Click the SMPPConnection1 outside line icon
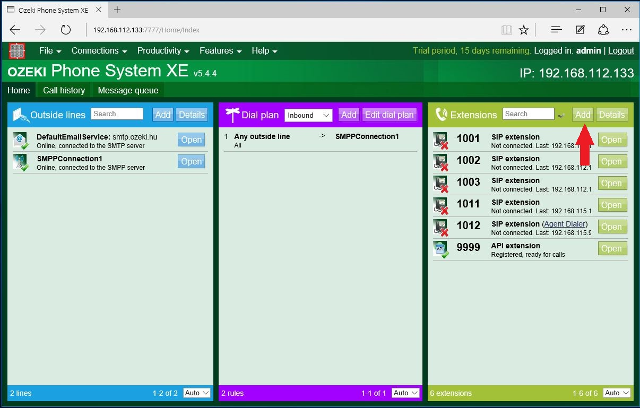Screen dimensions: 640x408 pos(20,162)
